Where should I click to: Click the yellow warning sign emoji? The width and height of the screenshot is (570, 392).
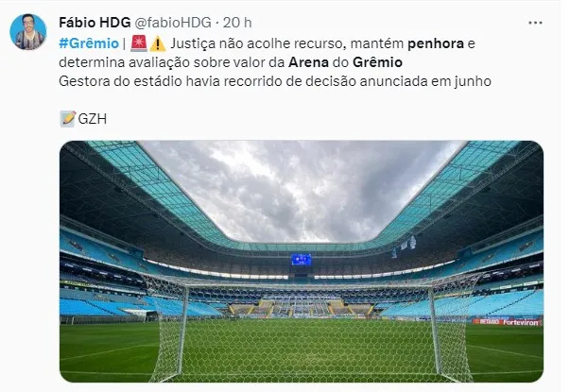158,43
